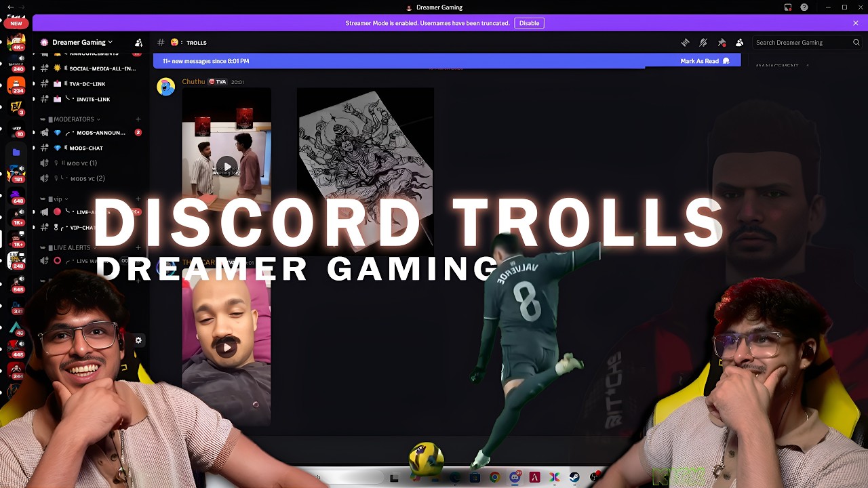Open user settings gear icon
The height and width of the screenshot is (488, 868).
pyautogui.click(x=138, y=340)
